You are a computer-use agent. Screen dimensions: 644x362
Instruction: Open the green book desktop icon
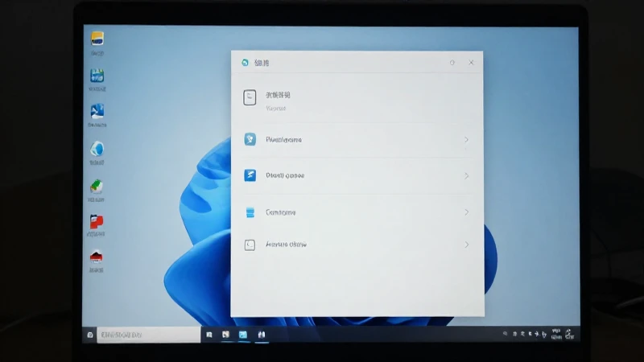(97, 187)
